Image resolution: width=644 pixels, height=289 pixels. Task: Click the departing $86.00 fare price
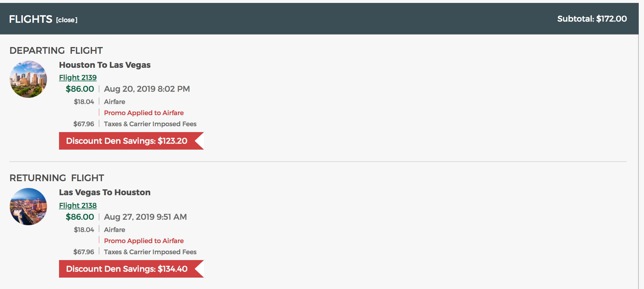pos(80,89)
